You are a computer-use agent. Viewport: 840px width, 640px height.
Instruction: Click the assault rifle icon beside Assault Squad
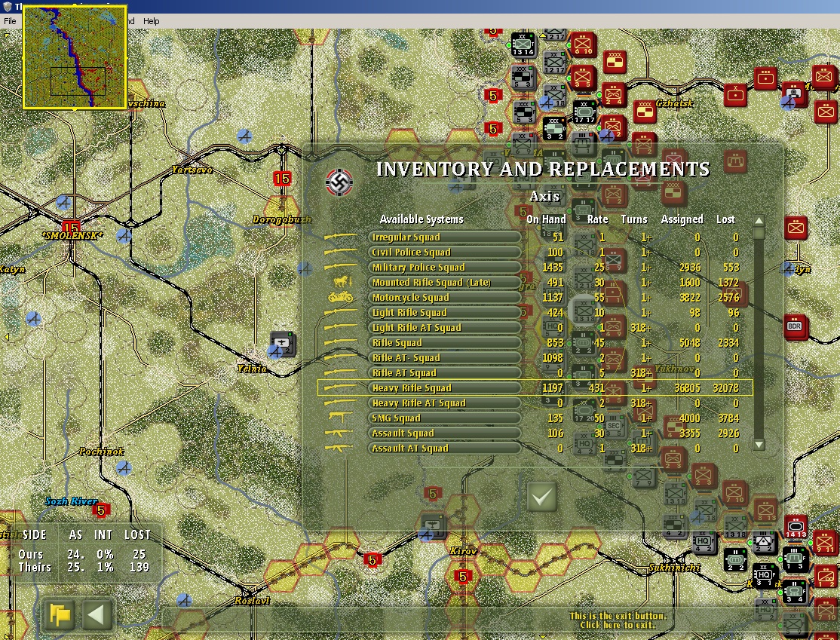point(339,433)
